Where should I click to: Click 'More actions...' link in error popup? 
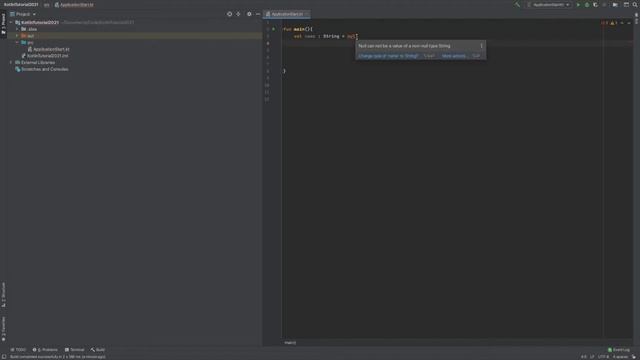454,56
